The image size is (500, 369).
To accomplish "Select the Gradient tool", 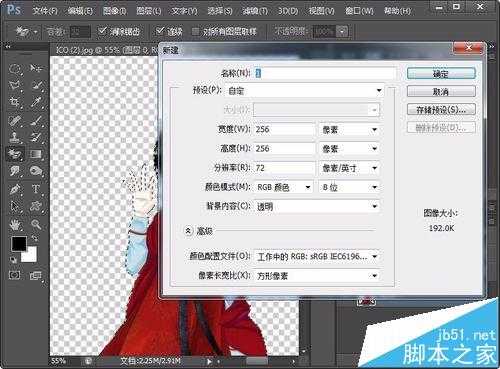I will coord(36,154).
